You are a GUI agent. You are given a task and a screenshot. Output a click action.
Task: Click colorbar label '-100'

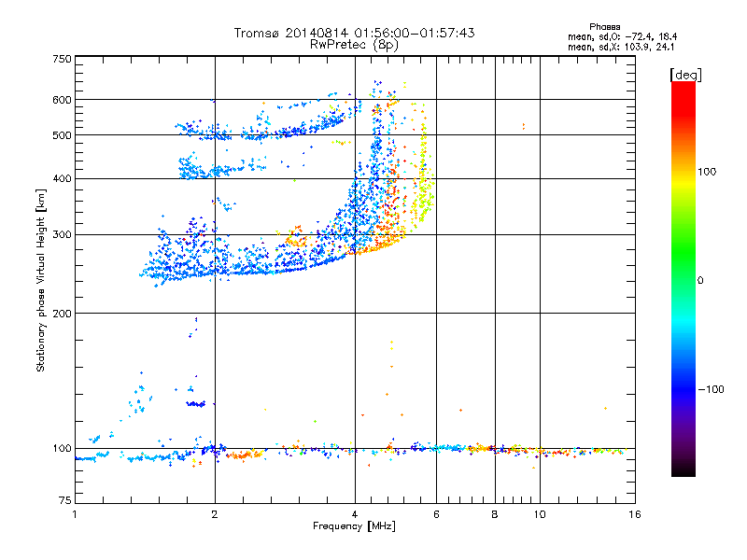pos(712,389)
